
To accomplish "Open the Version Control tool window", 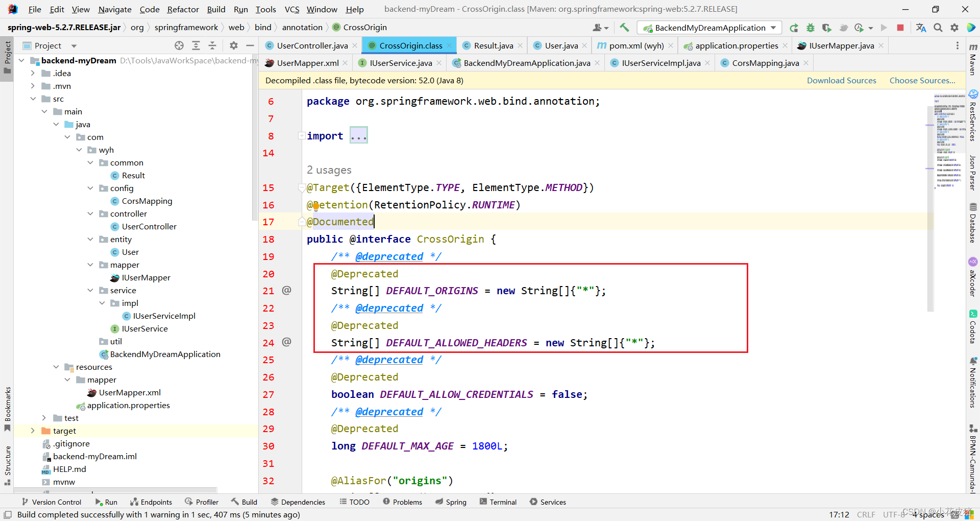I will coord(52,502).
